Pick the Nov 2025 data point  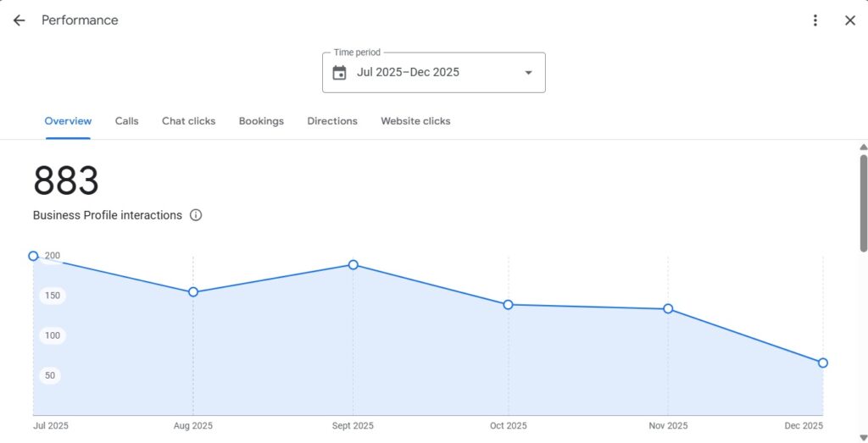pyautogui.click(x=668, y=309)
